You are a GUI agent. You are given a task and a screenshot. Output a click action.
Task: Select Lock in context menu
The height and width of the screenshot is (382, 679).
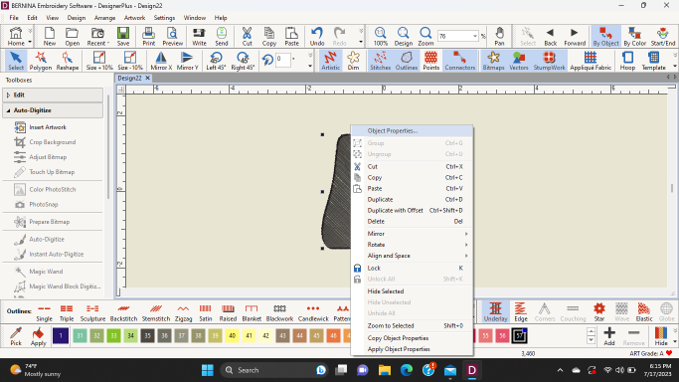[411, 268]
